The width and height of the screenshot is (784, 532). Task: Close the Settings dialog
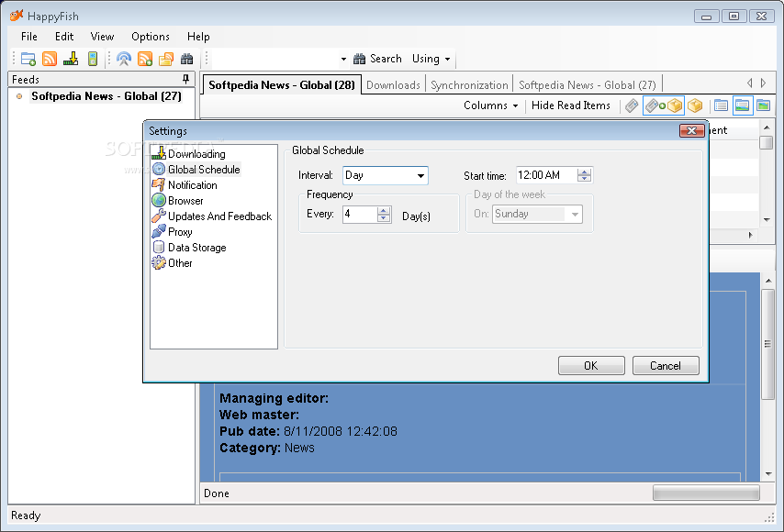pos(691,130)
